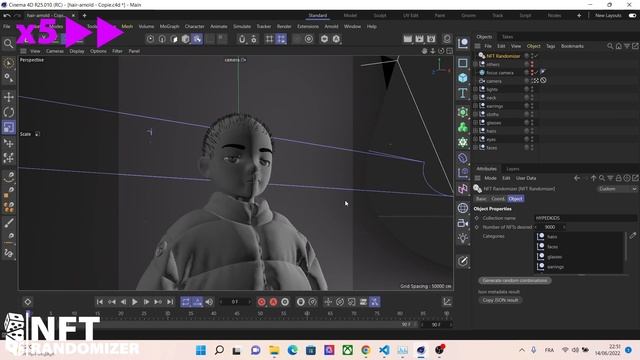
Task: Click the Objects panel home icon
Action: pos(618,46)
